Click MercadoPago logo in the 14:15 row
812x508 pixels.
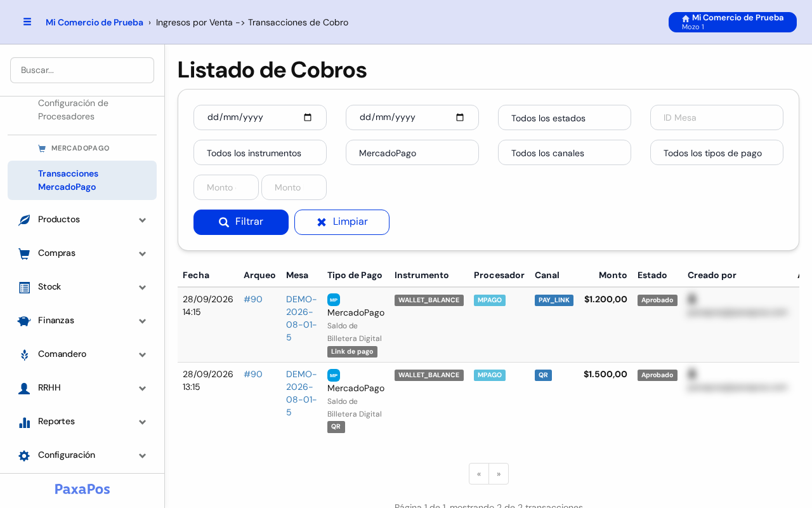click(334, 300)
